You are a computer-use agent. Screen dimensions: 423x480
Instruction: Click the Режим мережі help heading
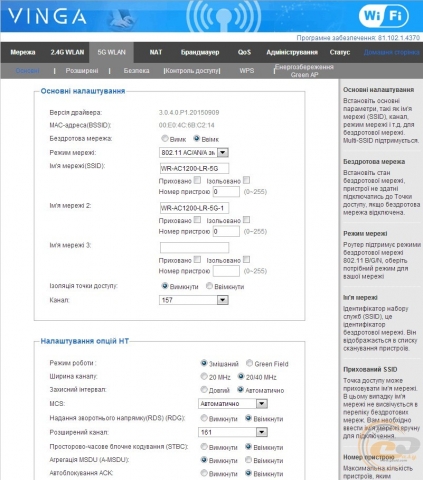point(365,233)
